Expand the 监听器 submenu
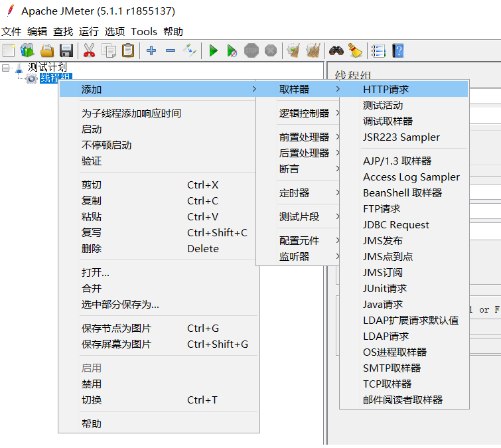Viewport: 501px width, 448px height. 298,256
